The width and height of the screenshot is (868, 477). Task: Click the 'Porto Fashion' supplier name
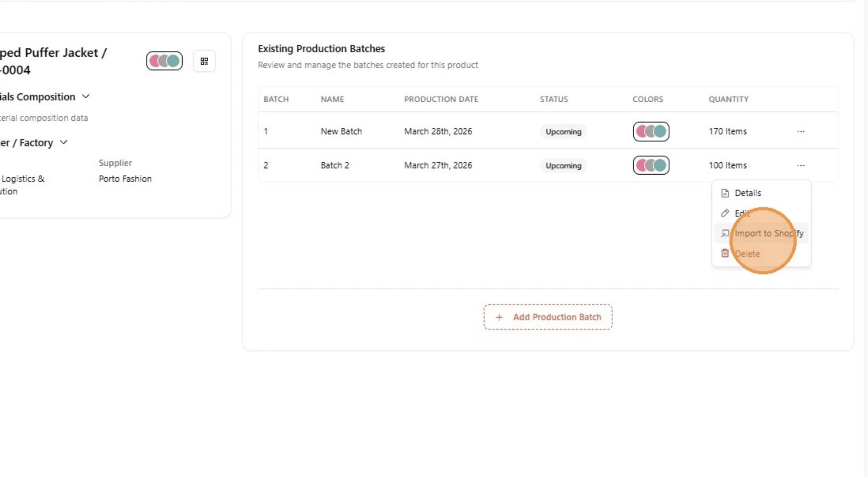pos(125,179)
